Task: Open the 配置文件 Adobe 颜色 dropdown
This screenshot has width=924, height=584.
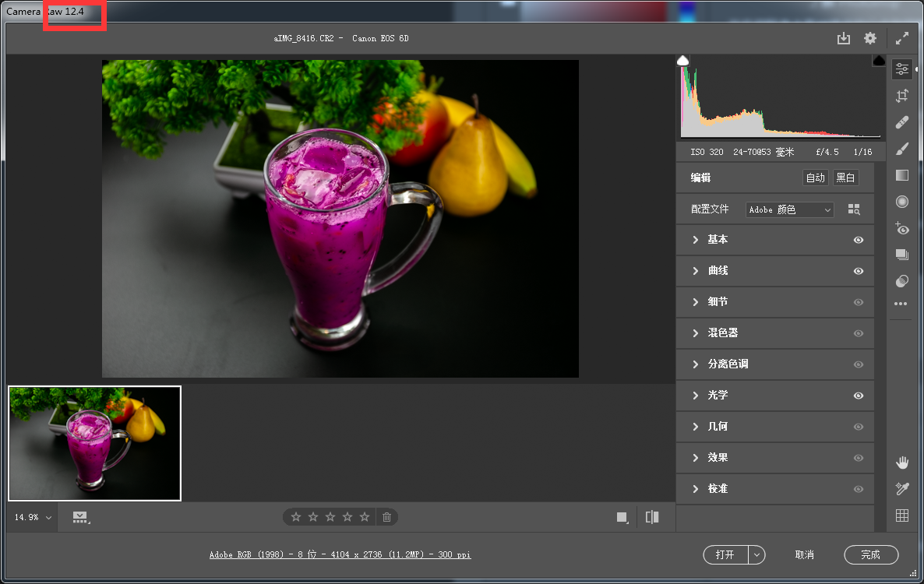Action: [790, 209]
